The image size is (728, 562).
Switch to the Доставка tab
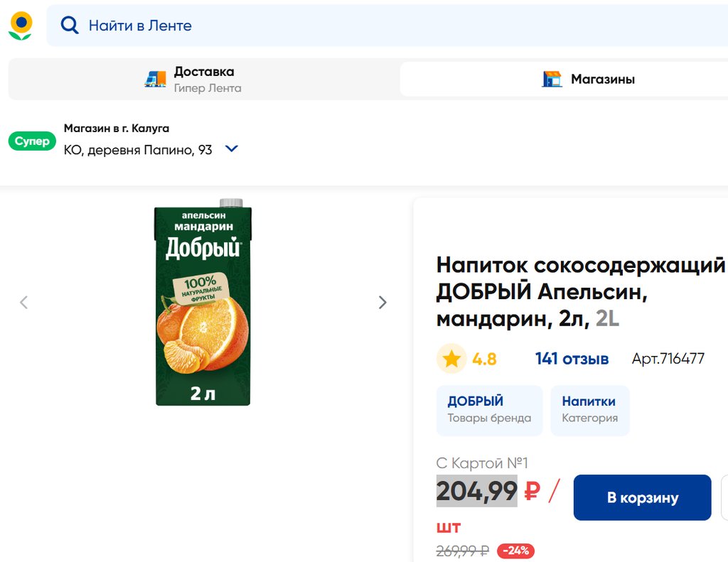pyautogui.click(x=203, y=79)
